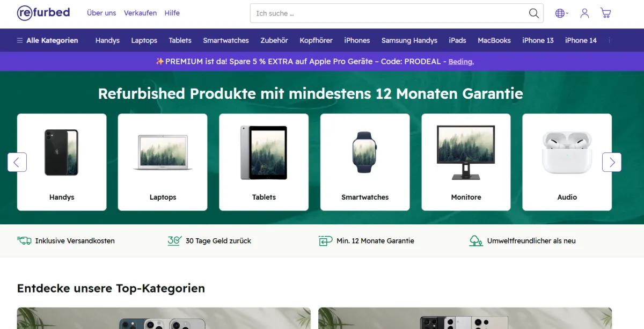The image size is (644, 329).
Task: Expand the Alle Kategorien menu
Action: click(47, 40)
